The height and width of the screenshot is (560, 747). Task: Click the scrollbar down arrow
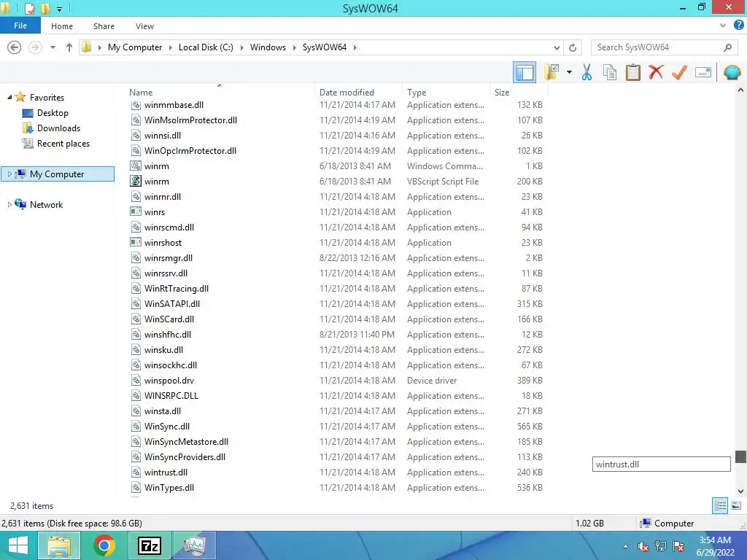(740, 491)
